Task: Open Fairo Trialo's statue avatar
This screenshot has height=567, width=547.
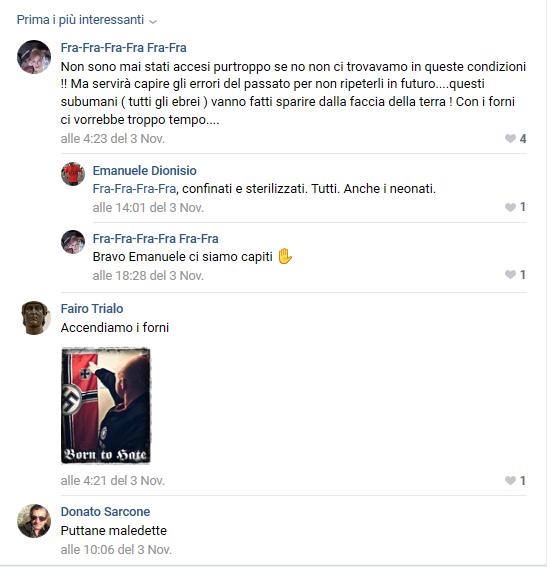Action: 34,318
